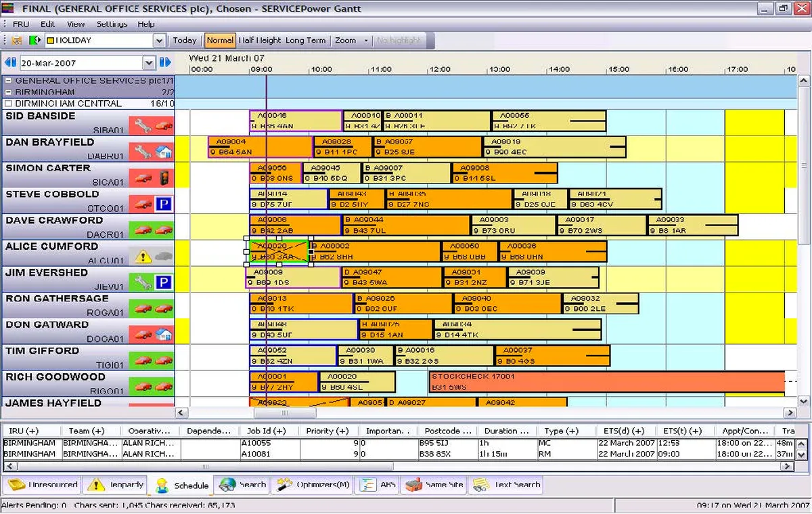Click the red car icon for Sid Banside

[x=163, y=125]
